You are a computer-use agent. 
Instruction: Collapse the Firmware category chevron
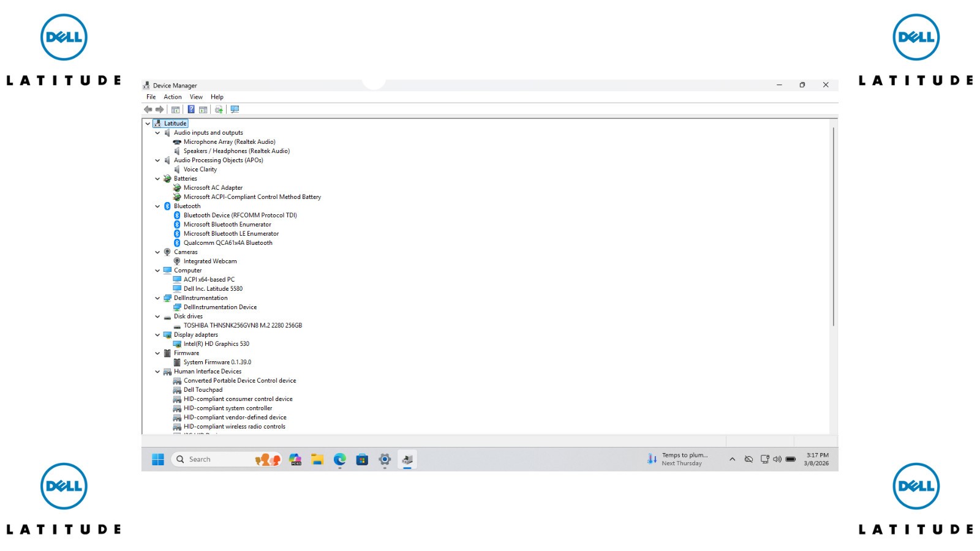(157, 353)
